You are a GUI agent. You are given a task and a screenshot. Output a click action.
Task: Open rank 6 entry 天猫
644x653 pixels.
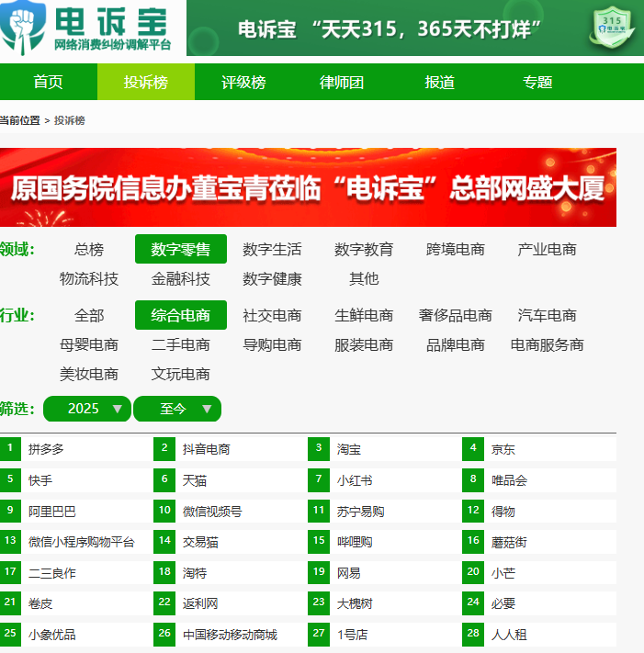(x=195, y=480)
